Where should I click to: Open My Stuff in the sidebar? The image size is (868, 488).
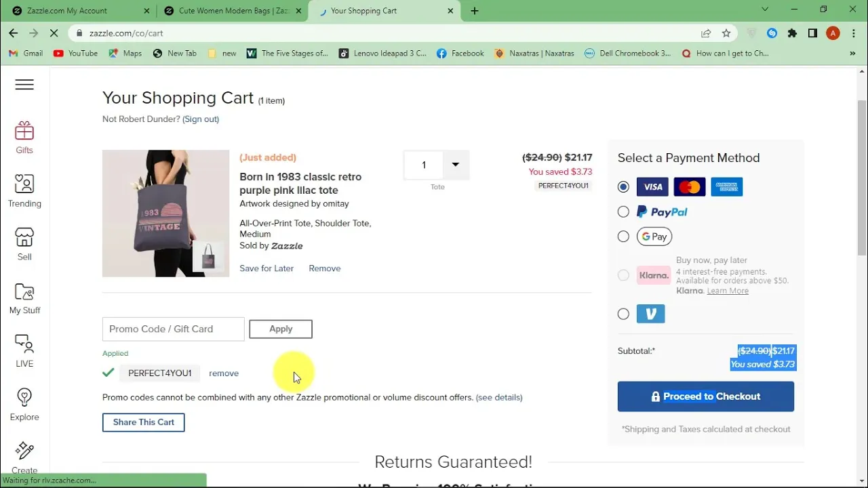click(24, 298)
